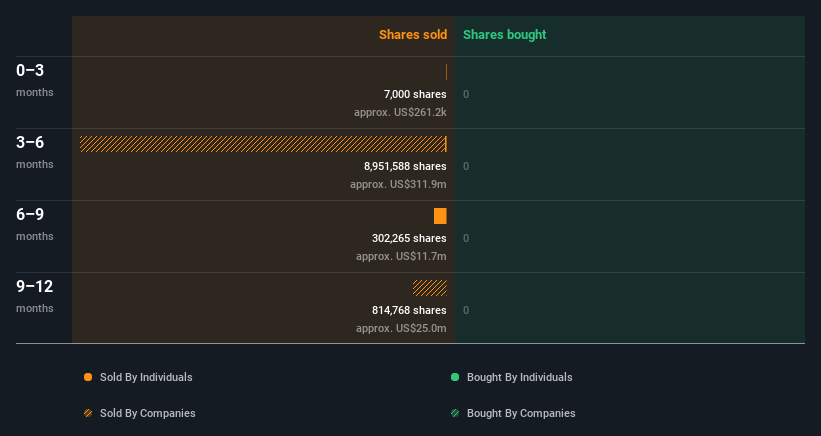This screenshot has width=821, height=436.
Task: Click the orange Sold By Individuals legend dot
Action: coord(88,377)
